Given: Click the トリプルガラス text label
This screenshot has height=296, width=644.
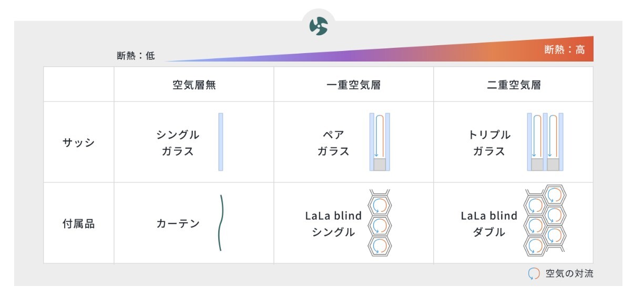Looking at the screenshot, I should (489, 143).
